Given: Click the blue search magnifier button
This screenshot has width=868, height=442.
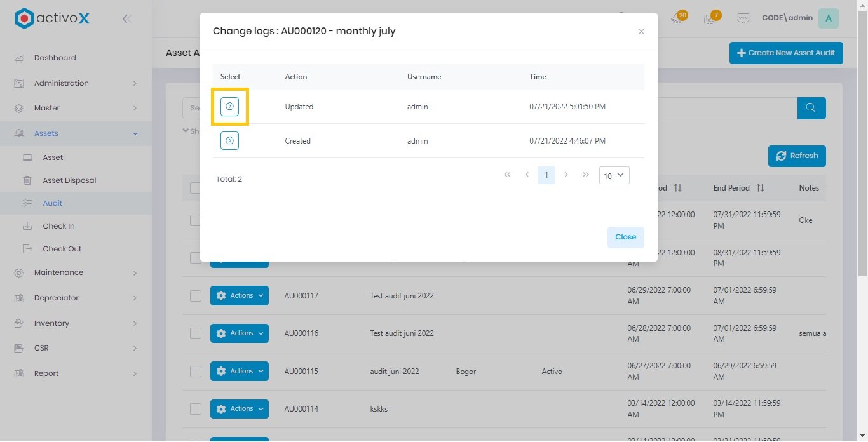Looking at the screenshot, I should tap(811, 108).
